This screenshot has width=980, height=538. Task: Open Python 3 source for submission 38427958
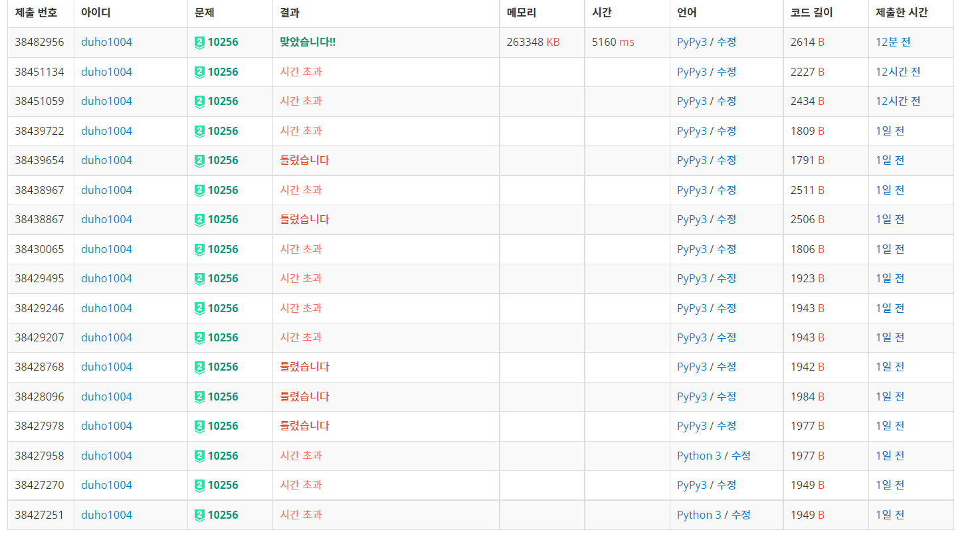point(699,456)
